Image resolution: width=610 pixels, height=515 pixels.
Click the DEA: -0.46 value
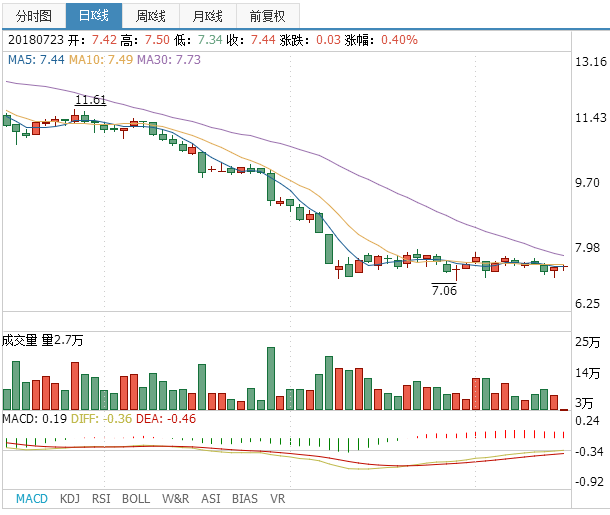click(x=166, y=419)
